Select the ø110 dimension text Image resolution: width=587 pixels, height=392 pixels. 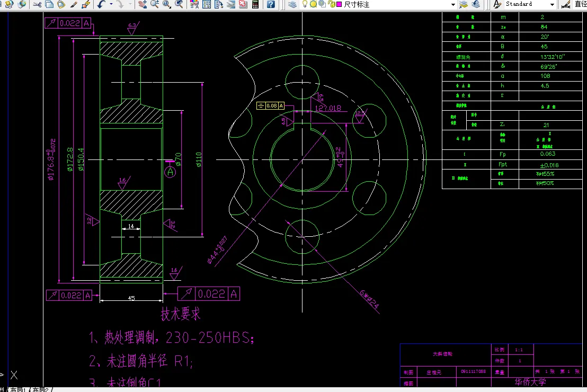point(199,159)
